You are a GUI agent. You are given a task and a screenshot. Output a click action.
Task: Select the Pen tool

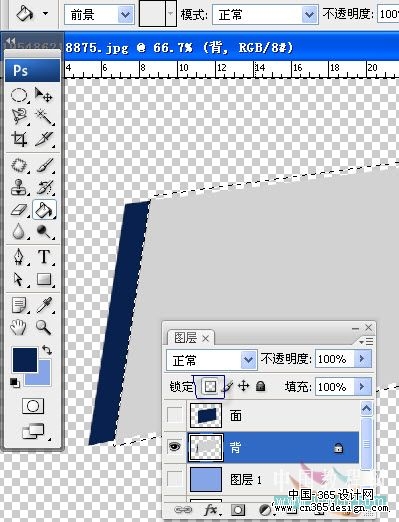(19, 257)
